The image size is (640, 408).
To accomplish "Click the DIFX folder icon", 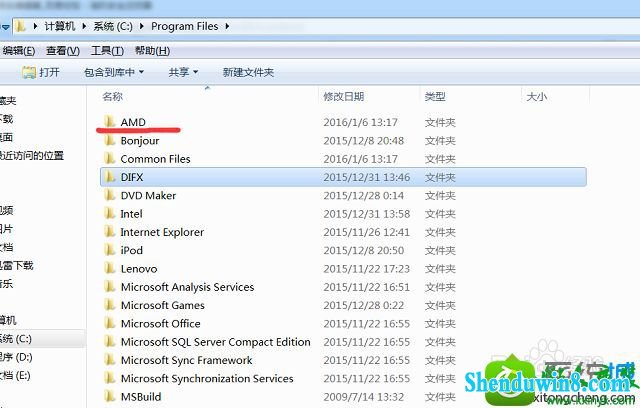I will click(109, 177).
